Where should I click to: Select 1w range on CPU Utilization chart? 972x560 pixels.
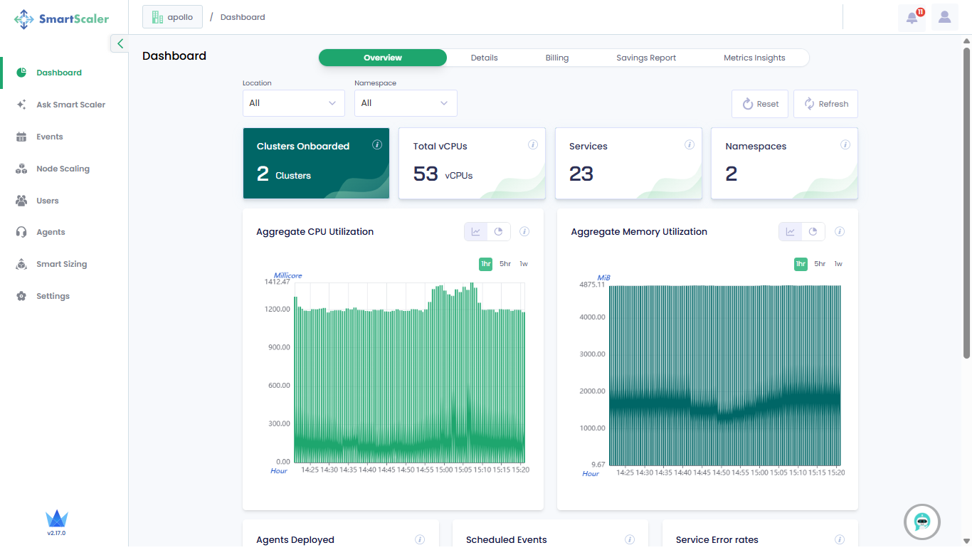tap(524, 263)
